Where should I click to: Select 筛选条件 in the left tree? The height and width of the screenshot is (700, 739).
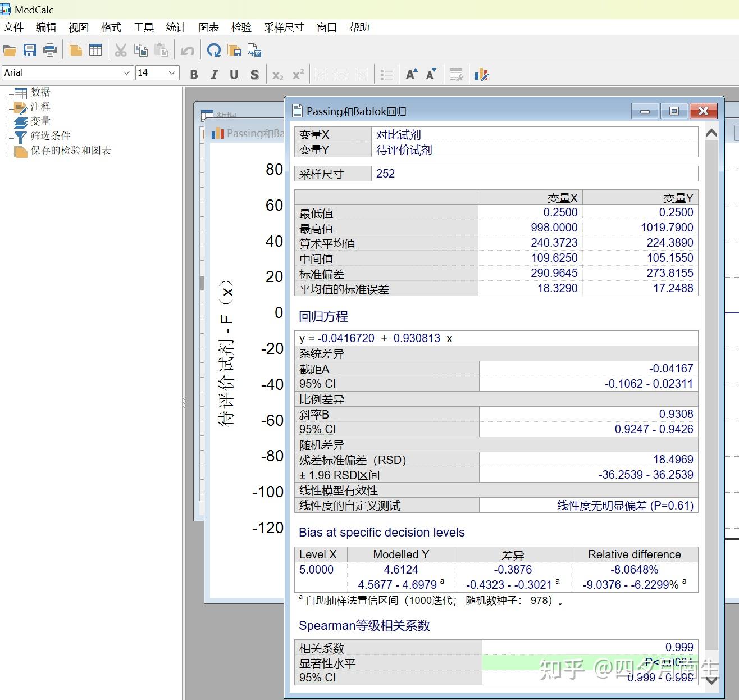(x=50, y=136)
